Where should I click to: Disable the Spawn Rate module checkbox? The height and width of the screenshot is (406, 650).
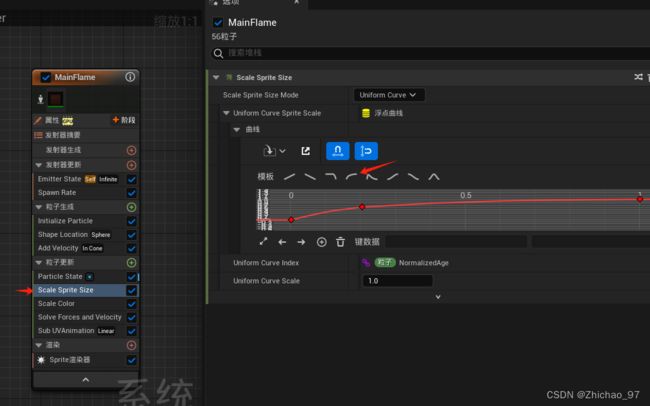tap(131, 193)
